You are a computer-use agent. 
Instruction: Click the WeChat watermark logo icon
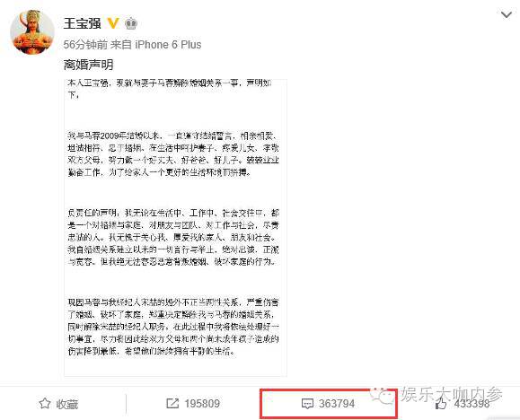(x=382, y=395)
